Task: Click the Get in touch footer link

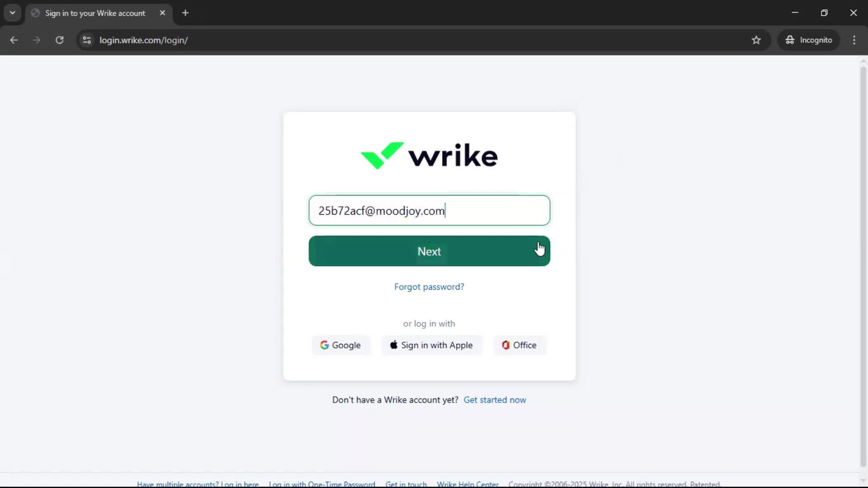Action: tap(406, 484)
